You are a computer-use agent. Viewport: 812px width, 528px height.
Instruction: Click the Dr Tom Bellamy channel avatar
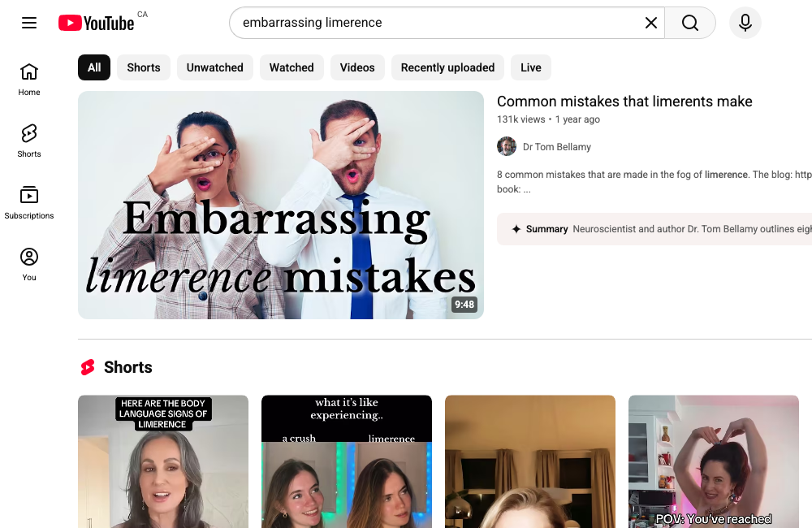[x=507, y=147]
